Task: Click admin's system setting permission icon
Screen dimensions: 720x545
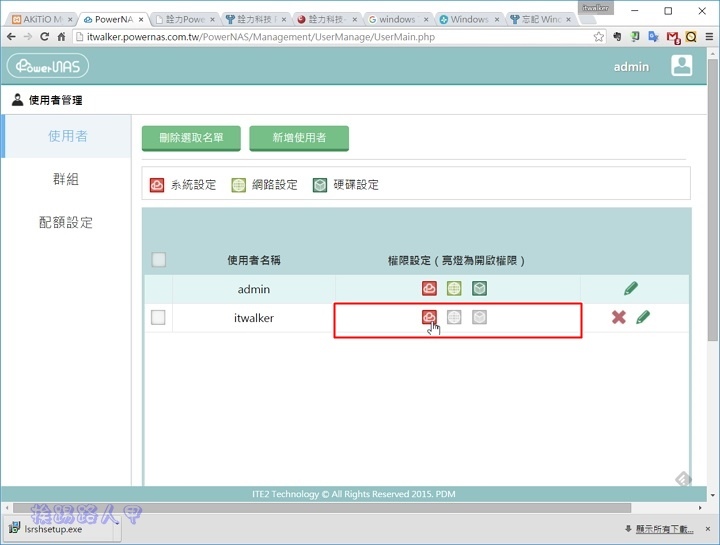Action: coord(429,289)
